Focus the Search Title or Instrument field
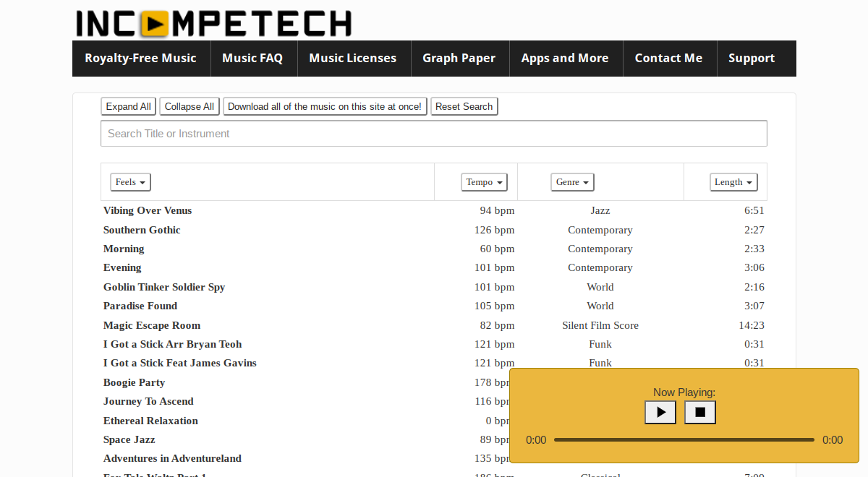Image resolution: width=868 pixels, height=477 pixels. coord(434,134)
